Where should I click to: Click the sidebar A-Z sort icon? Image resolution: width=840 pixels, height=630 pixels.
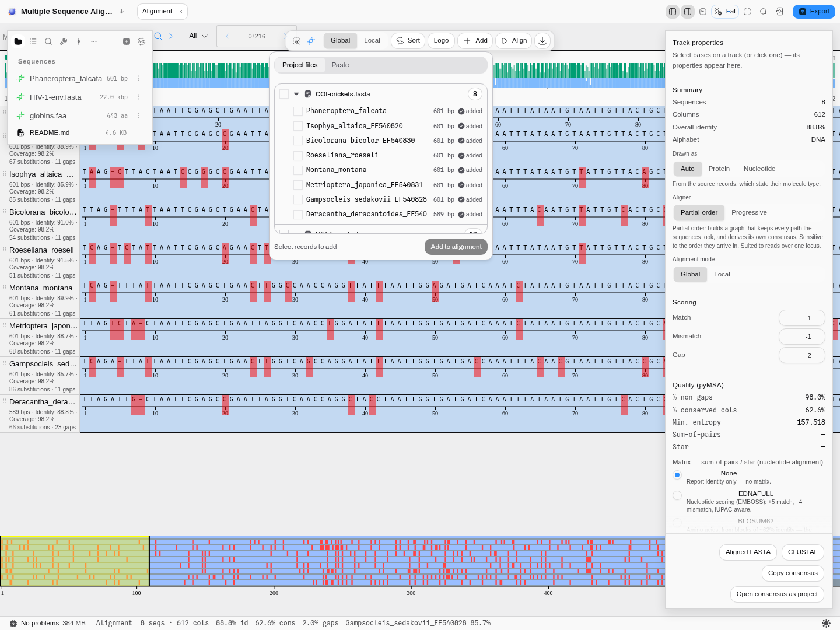coord(142,41)
